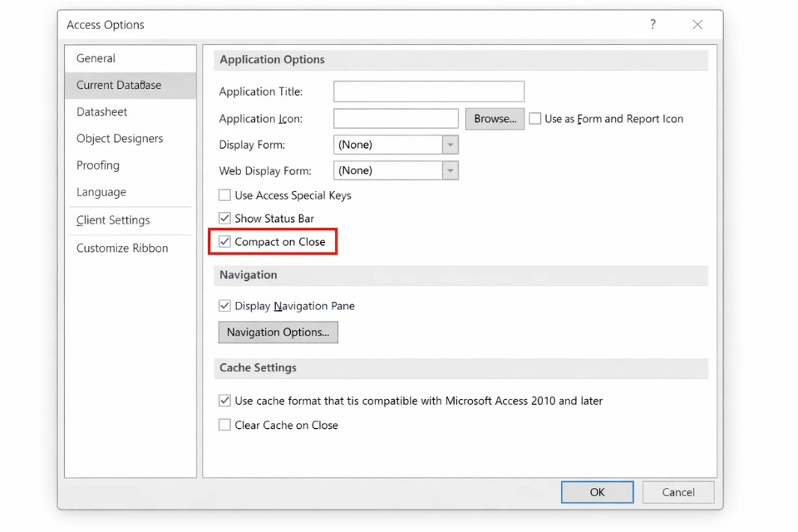This screenshot has height=532, width=798.
Task: Go to Customize Ribbon section
Action: click(122, 248)
